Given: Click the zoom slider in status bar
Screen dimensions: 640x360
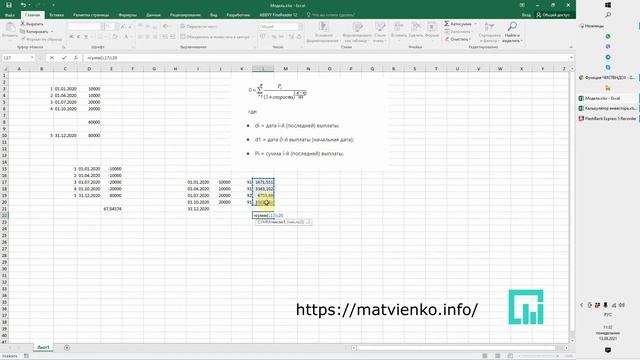Looking at the screenshot, I should click(538, 356).
